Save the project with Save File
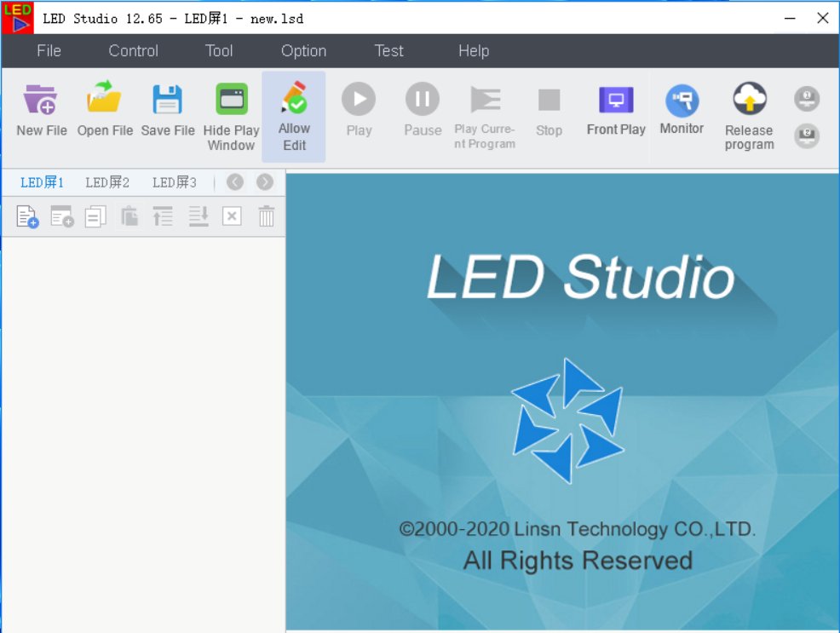The width and height of the screenshot is (840, 633). (168, 110)
